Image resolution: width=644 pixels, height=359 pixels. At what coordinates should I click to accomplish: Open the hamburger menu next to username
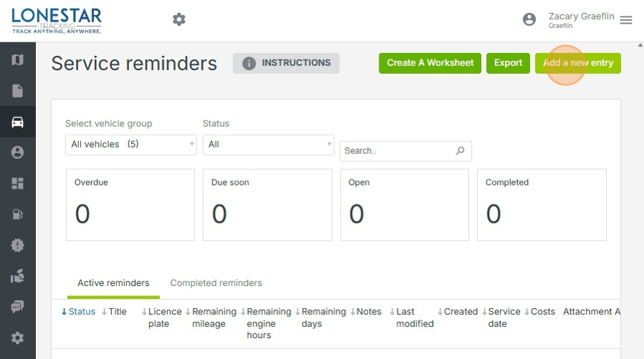tap(626, 19)
